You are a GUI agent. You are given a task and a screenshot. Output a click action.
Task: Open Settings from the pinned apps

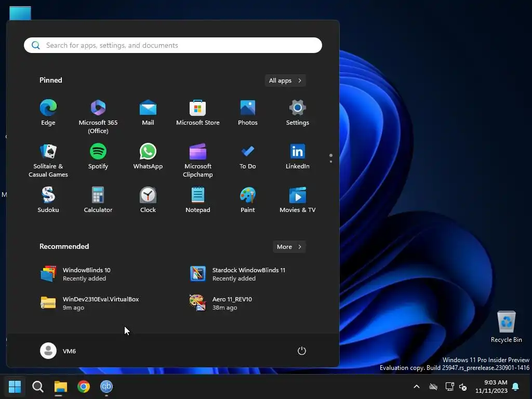pyautogui.click(x=298, y=113)
